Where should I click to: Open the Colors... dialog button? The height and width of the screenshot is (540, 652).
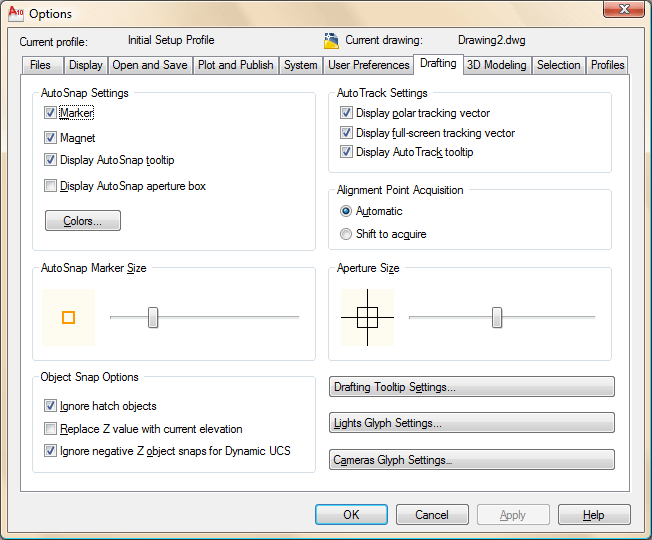tap(83, 220)
